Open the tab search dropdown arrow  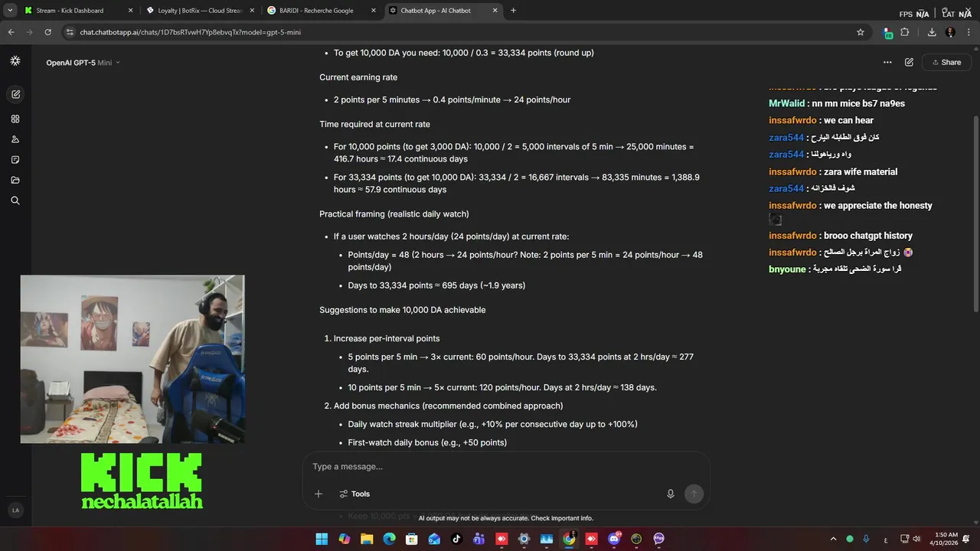click(x=10, y=11)
